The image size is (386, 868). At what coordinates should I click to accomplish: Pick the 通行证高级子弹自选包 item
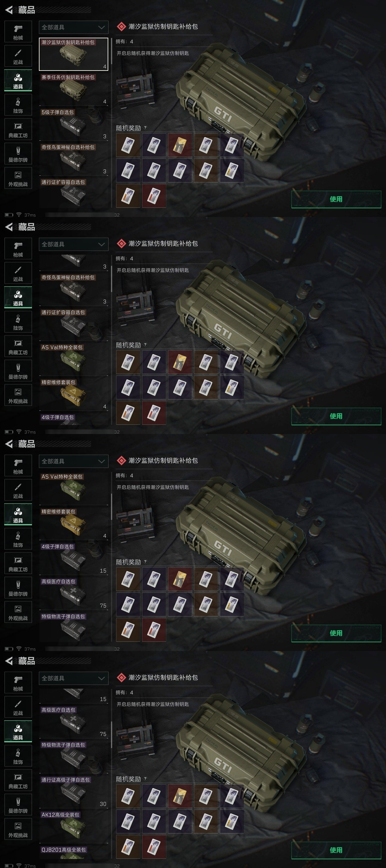point(74,792)
